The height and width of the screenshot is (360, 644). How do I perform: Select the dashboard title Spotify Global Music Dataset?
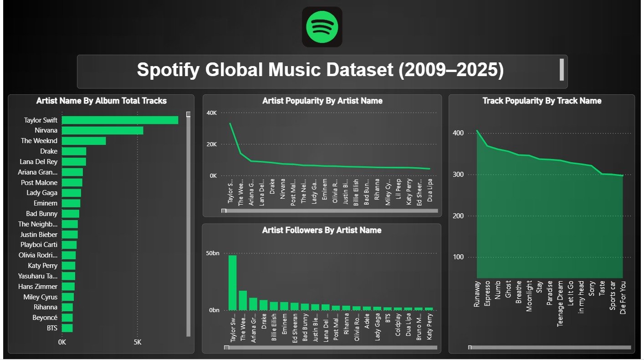(x=320, y=70)
